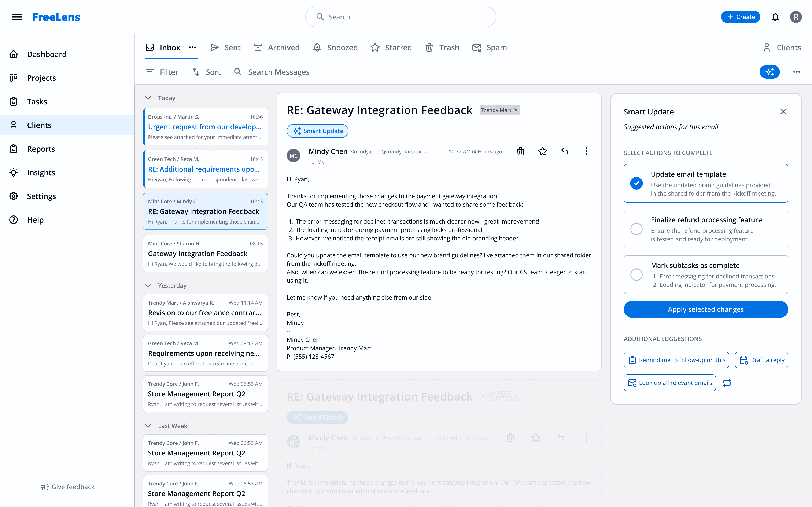Click the delete trash icon on email
This screenshot has height=507, width=812.
click(x=520, y=151)
